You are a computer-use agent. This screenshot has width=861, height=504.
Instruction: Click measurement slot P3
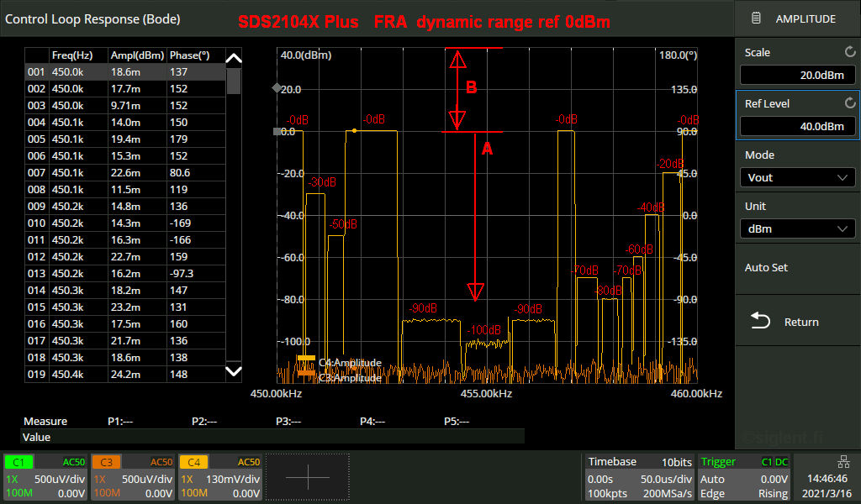pos(288,421)
